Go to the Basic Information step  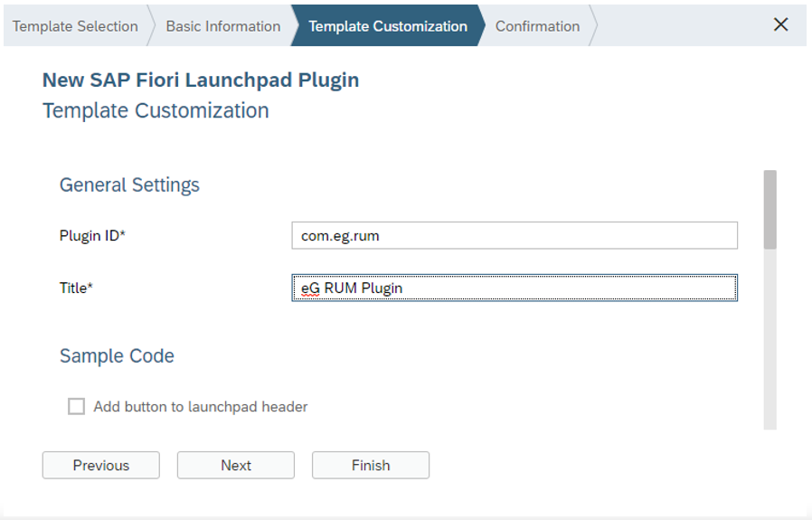(x=223, y=26)
